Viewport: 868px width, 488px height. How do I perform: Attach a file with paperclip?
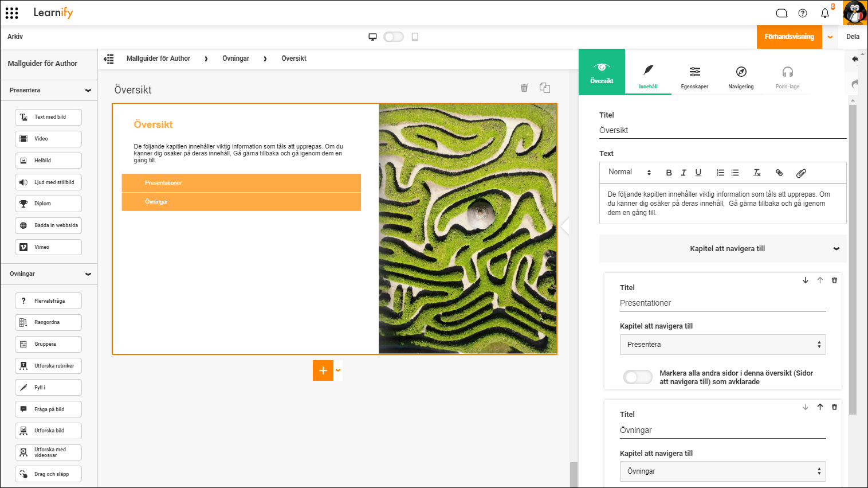point(801,173)
